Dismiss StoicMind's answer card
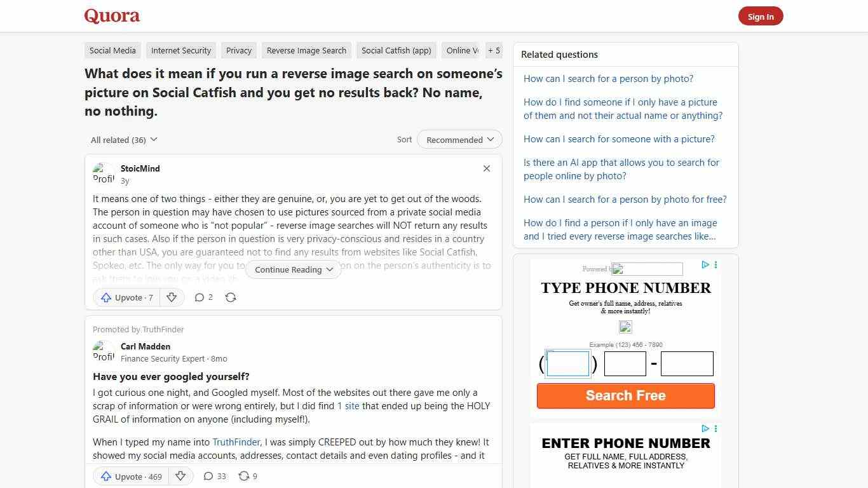 [x=486, y=168]
